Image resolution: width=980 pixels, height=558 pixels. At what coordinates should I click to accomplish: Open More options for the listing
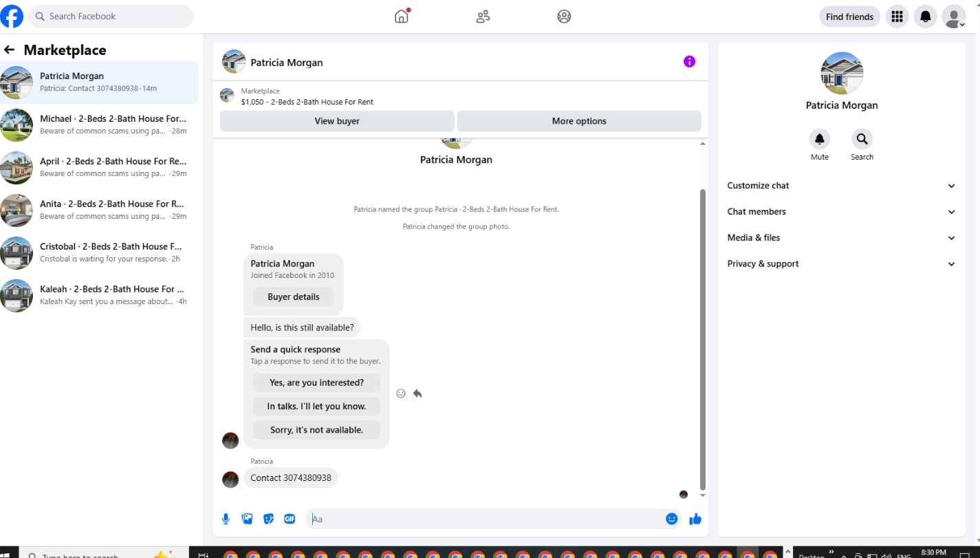coord(579,121)
